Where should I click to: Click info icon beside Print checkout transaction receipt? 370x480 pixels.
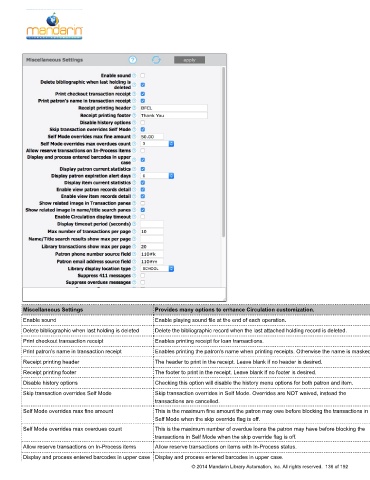pyautogui.click(x=134, y=94)
